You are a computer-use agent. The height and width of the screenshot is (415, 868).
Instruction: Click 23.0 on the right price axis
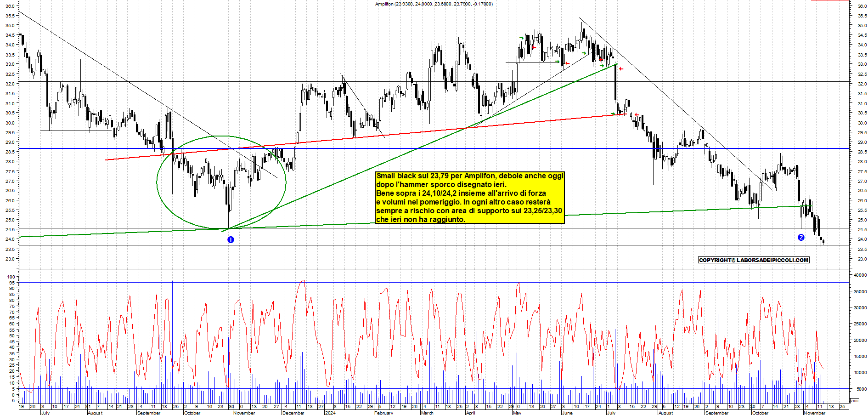(x=862, y=259)
